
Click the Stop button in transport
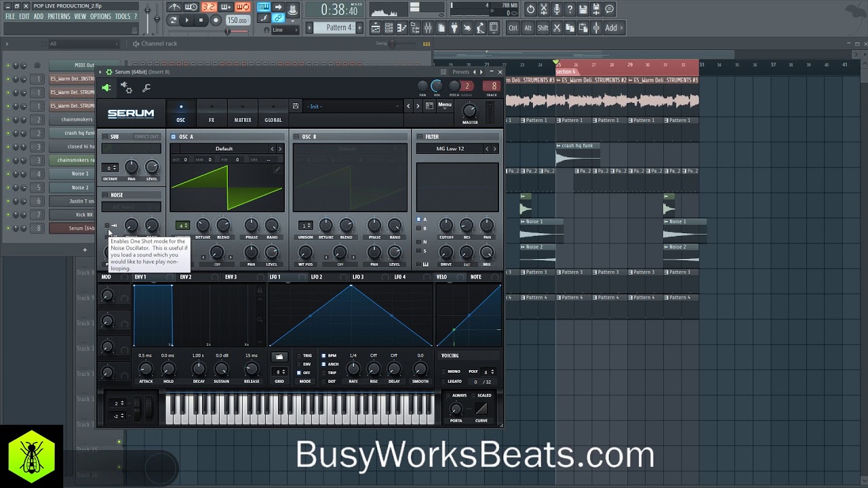tap(201, 20)
